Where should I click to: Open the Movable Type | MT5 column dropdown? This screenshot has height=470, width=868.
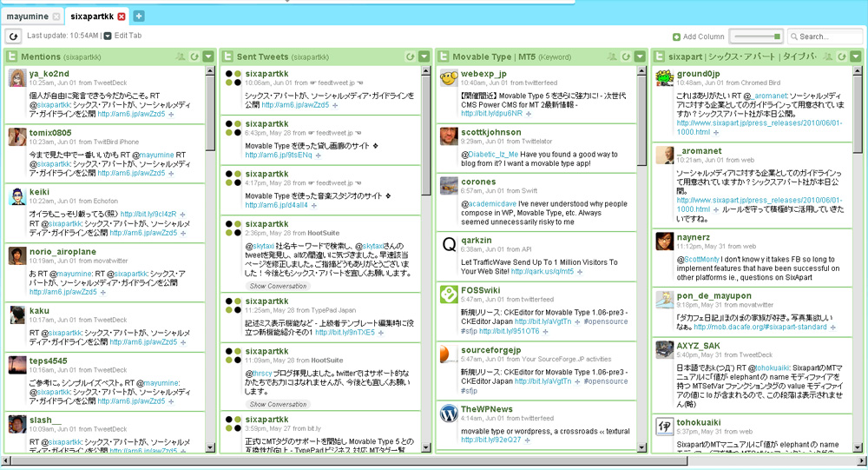click(640, 56)
